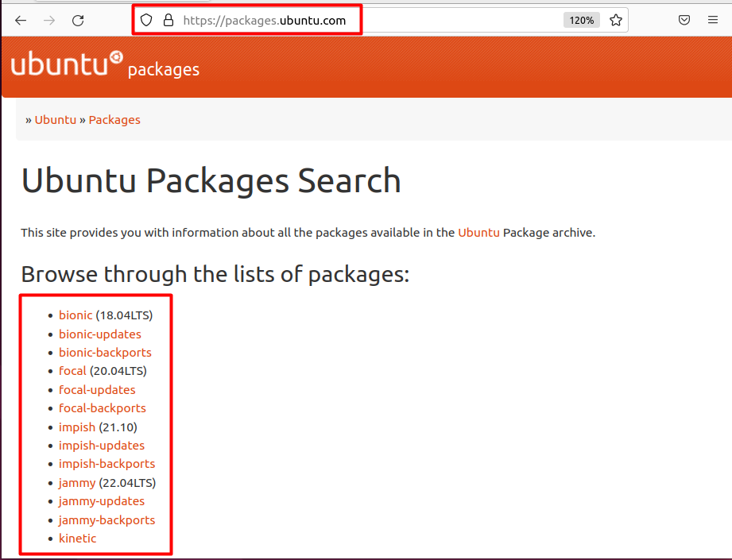Viewport: 732px width, 560px height.
Task: Reload the current page
Action: [x=78, y=21]
